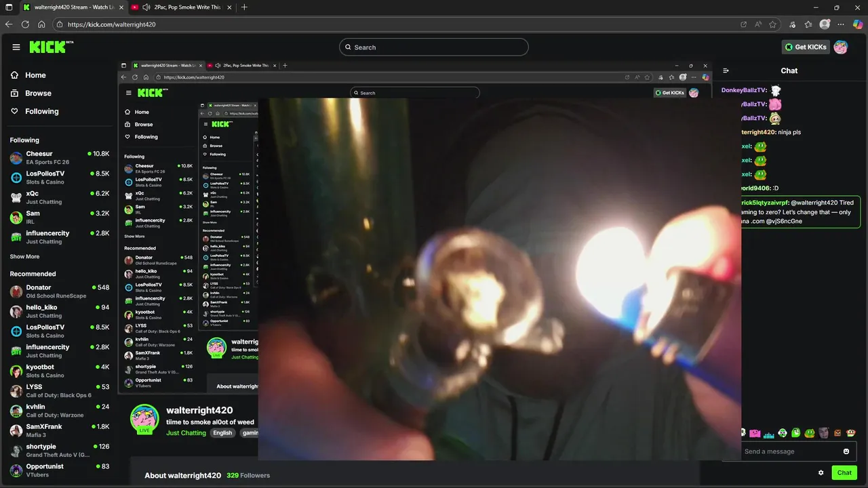Image resolution: width=868 pixels, height=488 pixels.
Task: Click the username DonkeyBallzTV in chat
Action: click(x=745, y=90)
